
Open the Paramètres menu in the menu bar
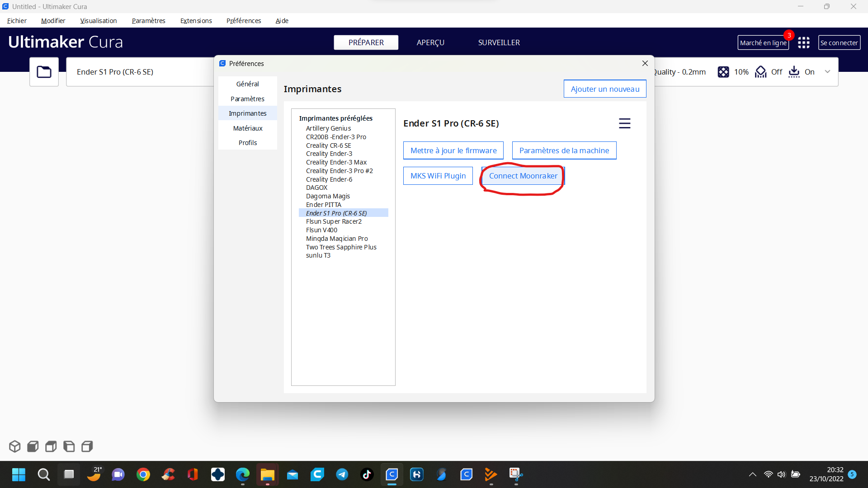tap(148, 21)
